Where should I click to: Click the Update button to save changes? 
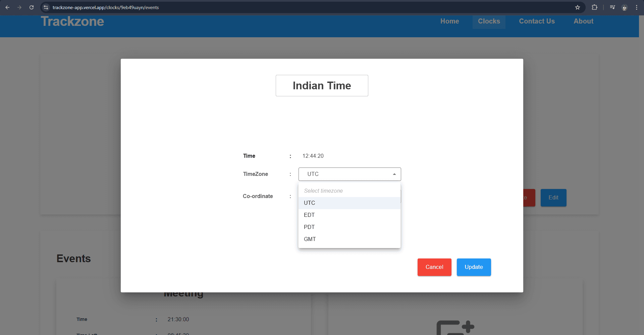(x=474, y=267)
